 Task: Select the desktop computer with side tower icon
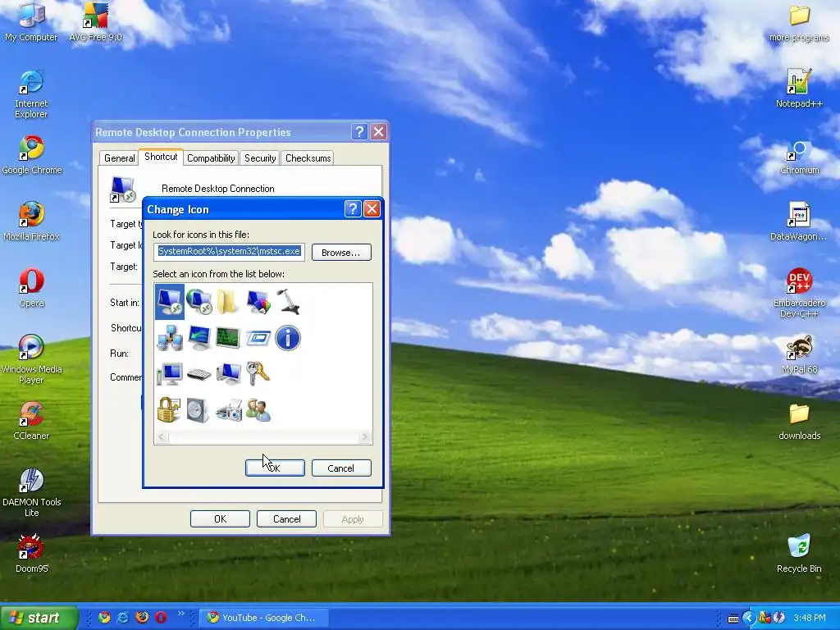point(229,374)
